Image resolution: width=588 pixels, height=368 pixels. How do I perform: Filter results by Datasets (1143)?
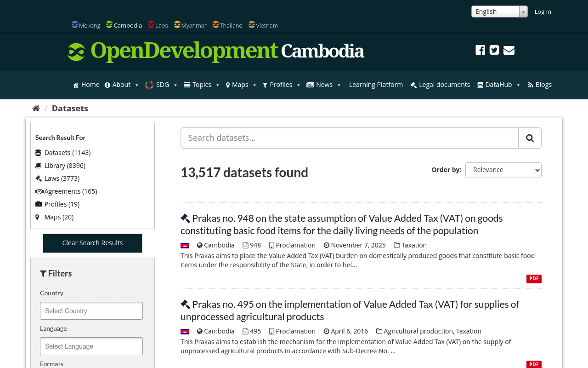(x=68, y=153)
